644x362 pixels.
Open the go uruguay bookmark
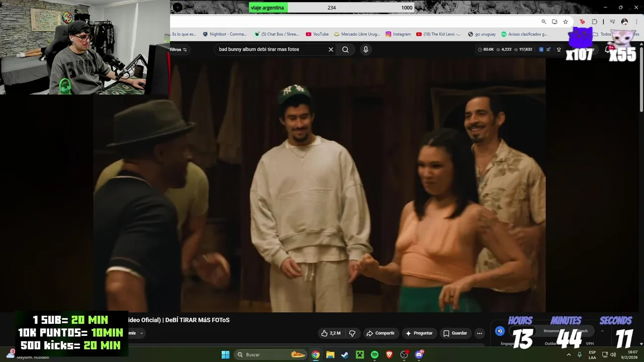481,34
